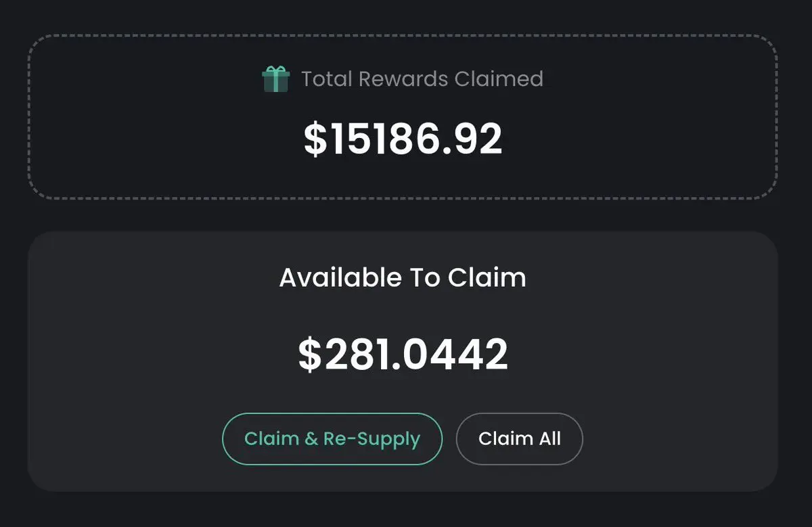Viewport: 812px width, 527px height.
Task: Claim all available rewards
Action: 520,438
